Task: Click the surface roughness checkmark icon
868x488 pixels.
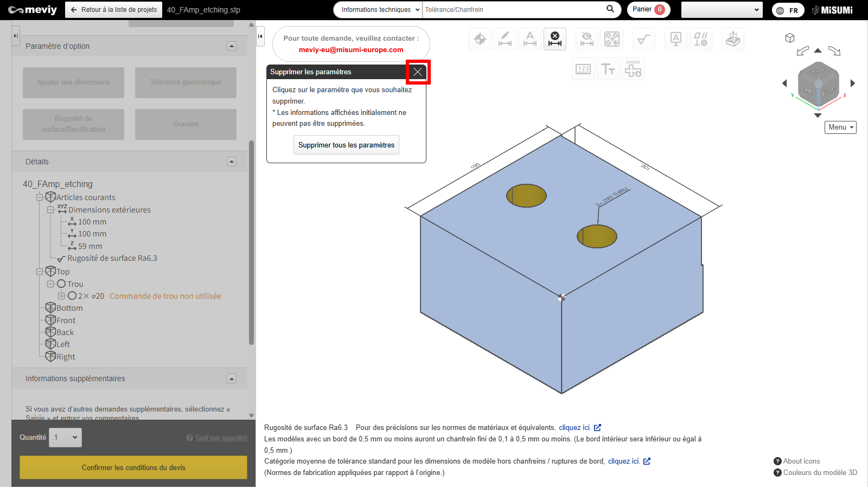Action: point(644,39)
